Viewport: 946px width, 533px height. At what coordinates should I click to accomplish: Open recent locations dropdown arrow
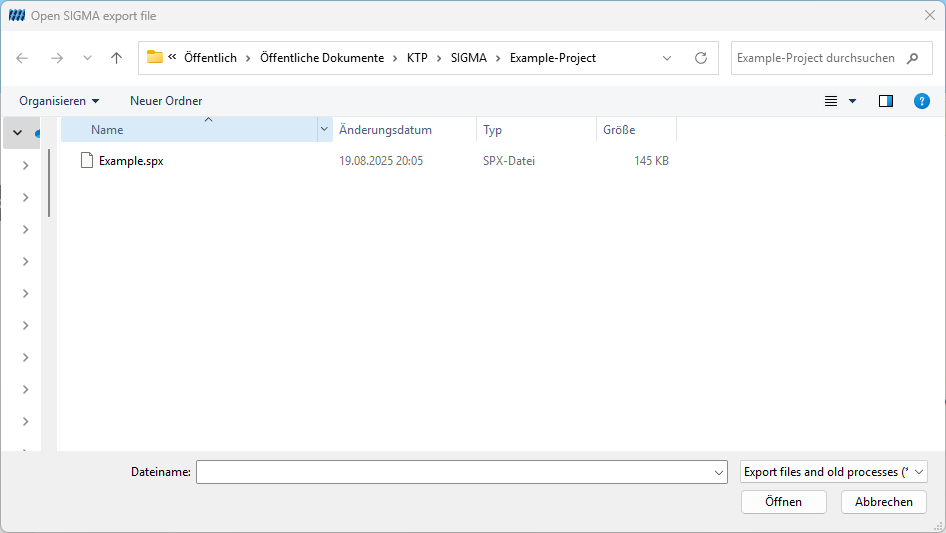click(87, 58)
